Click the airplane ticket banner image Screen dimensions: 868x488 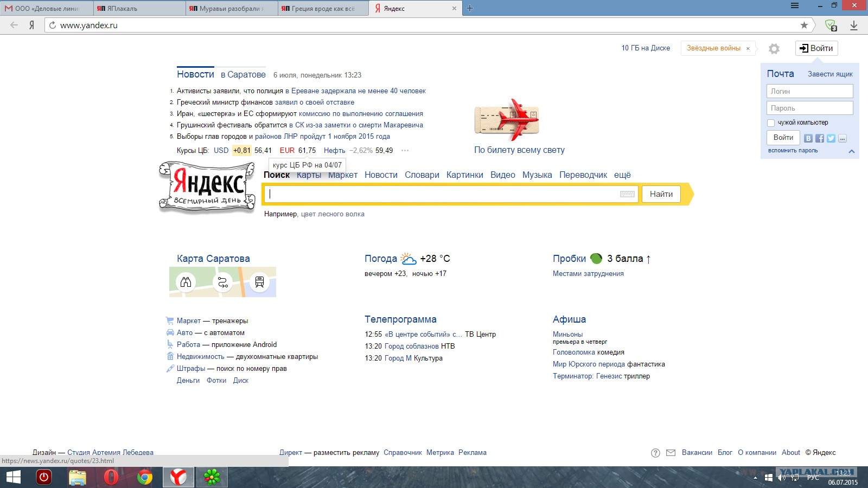click(507, 120)
